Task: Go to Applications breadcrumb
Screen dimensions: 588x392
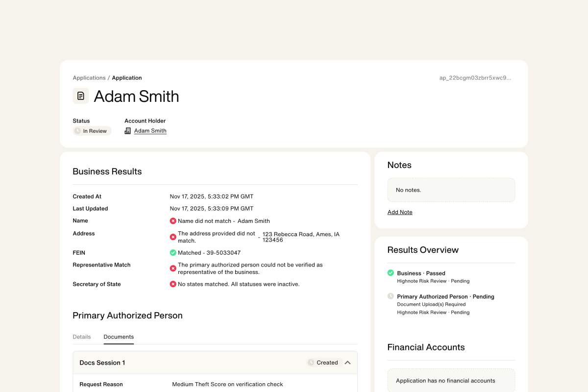Action: coord(89,78)
